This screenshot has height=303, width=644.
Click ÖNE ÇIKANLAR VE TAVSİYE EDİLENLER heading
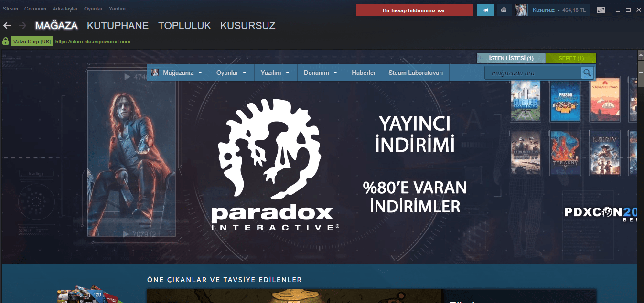[x=225, y=280]
